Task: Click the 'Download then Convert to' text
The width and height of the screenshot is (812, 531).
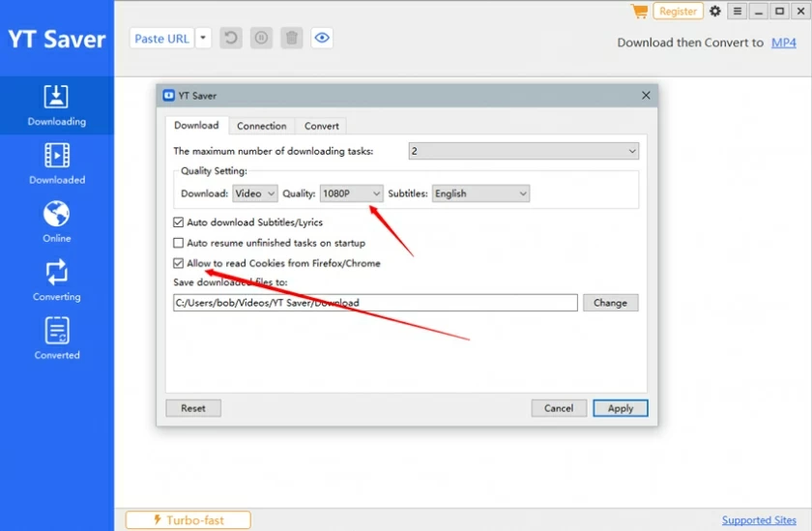Action: click(x=690, y=43)
